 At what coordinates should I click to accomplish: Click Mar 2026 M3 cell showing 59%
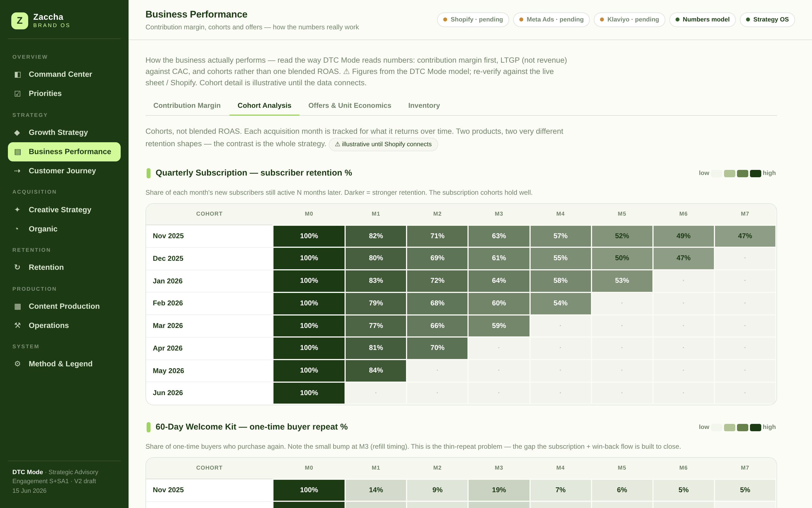tap(498, 326)
